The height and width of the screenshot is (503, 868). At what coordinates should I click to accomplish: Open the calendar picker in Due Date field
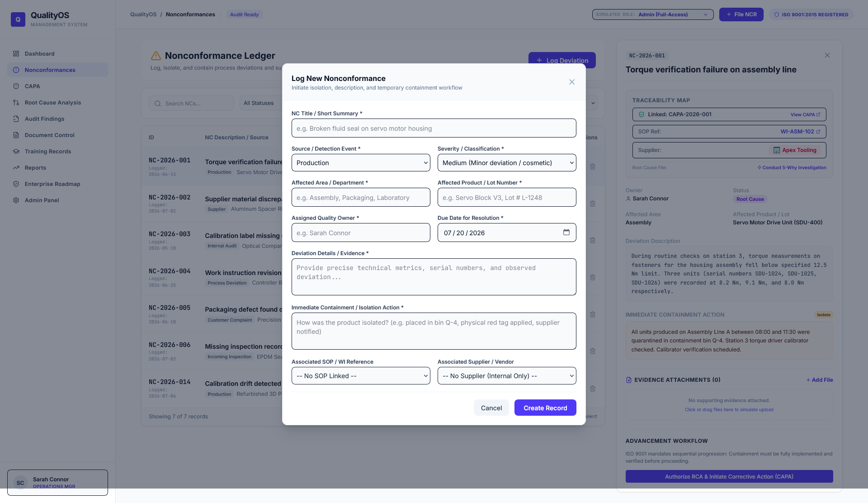point(566,233)
